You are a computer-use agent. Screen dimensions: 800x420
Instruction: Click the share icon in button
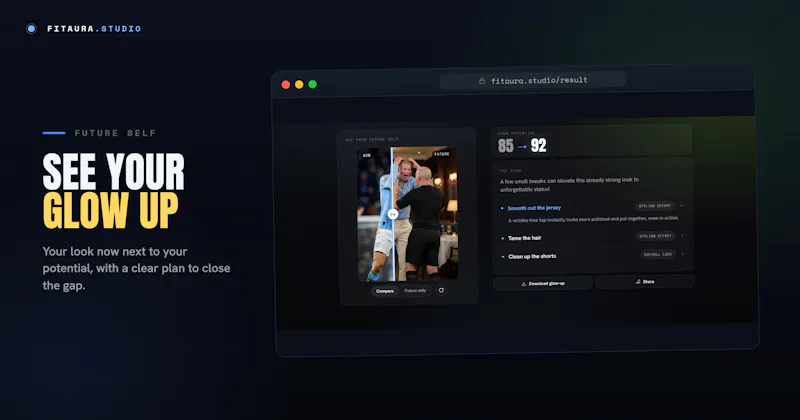(638, 282)
